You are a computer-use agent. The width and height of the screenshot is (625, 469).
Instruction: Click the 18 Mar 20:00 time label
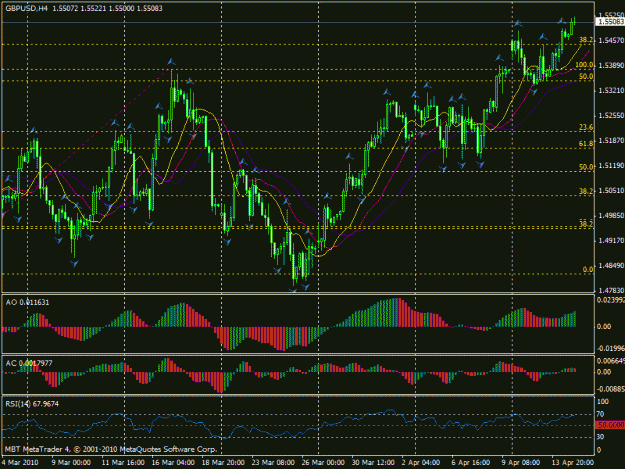(223, 463)
